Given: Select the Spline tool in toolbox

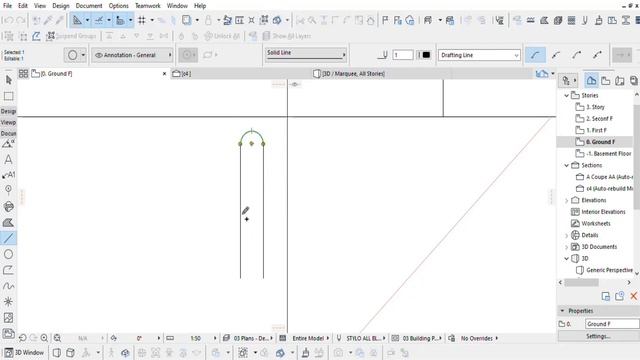Looking at the screenshot, I should pyautogui.click(x=8, y=286).
